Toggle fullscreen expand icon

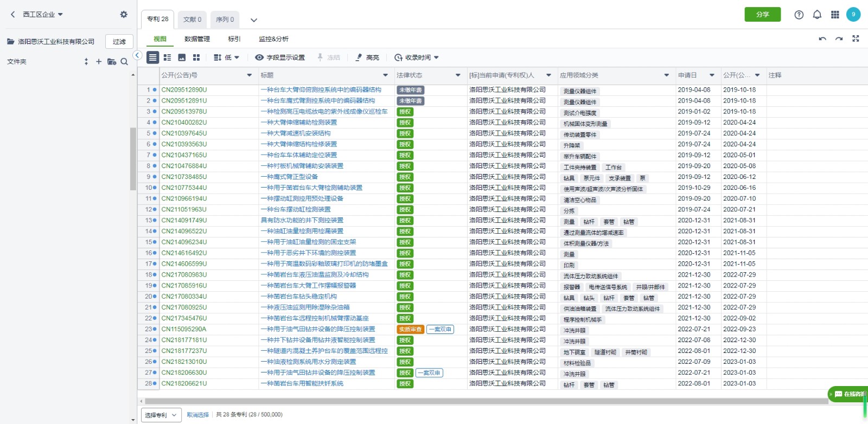[x=856, y=38]
